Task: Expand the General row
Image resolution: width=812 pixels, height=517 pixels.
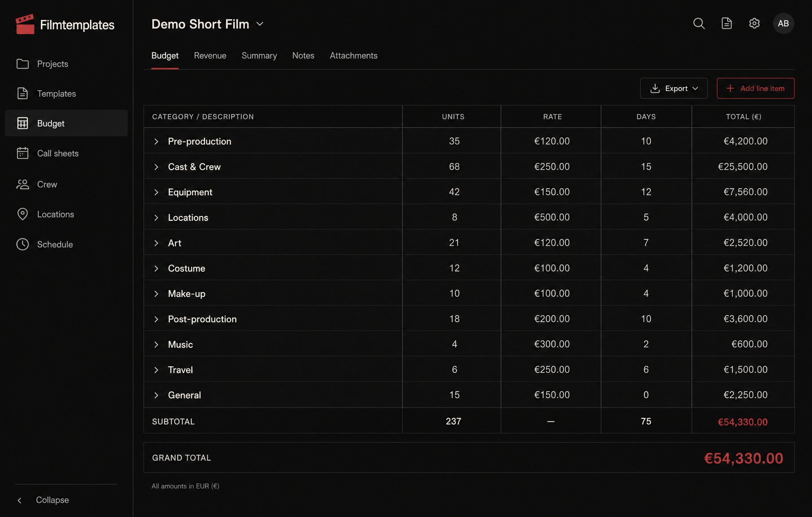Action: click(156, 395)
